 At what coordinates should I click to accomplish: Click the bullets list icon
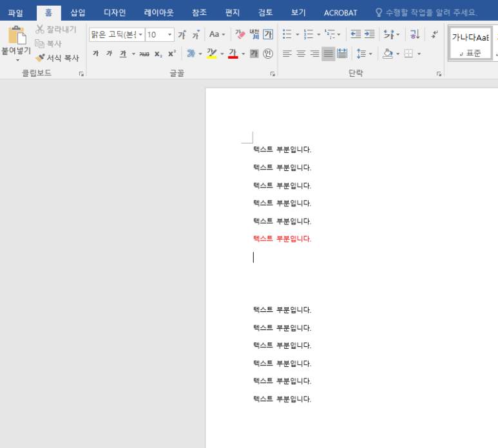(287, 34)
